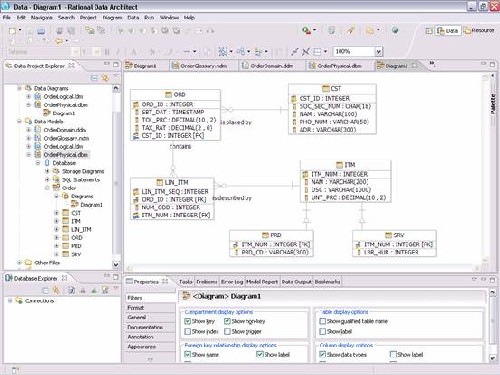Screen dimensions: 500x375
Task: Click the Italic formatting icon
Action: pyautogui.click(x=118, y=52)
